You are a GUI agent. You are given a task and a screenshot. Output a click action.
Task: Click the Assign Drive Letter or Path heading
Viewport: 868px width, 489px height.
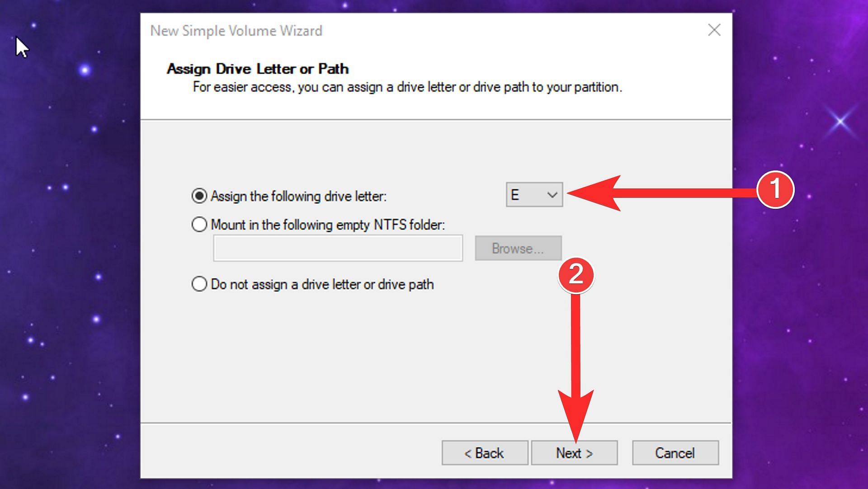tap(258, 69)
